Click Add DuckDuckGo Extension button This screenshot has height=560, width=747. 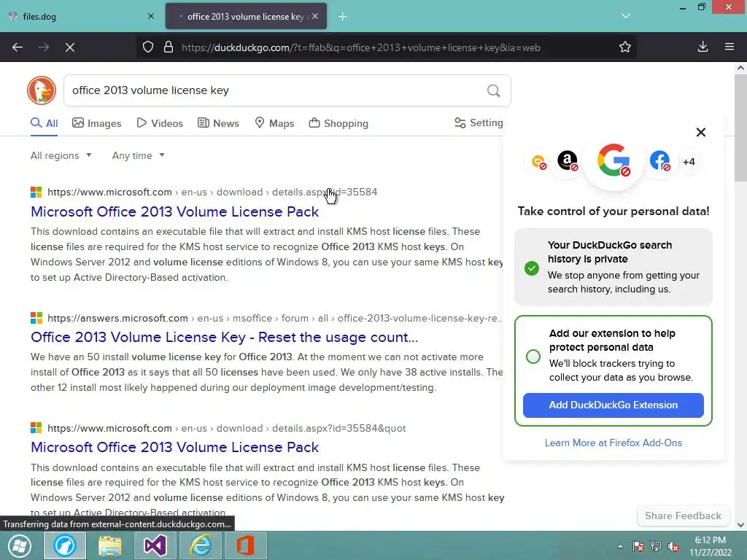(x=613, y=405)
